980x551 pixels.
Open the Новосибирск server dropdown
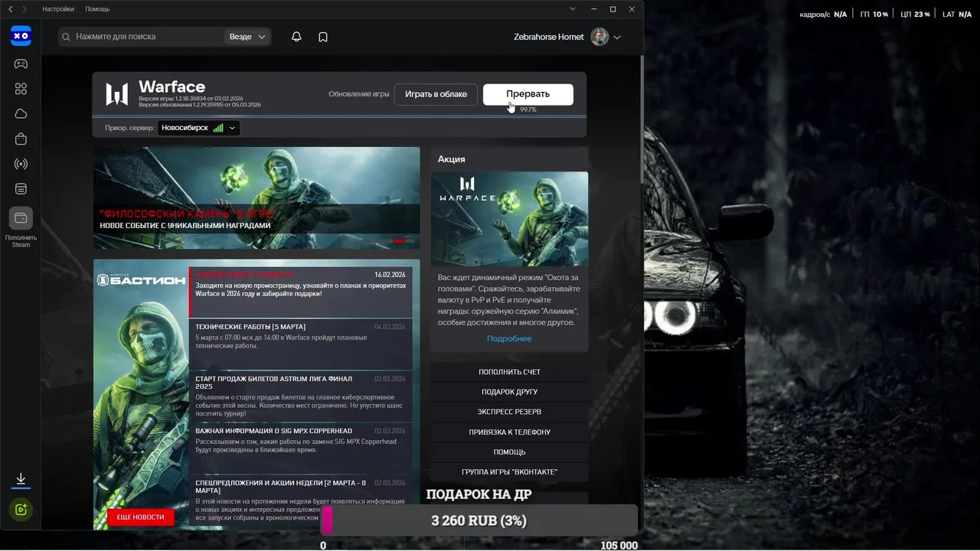[199, 128]
